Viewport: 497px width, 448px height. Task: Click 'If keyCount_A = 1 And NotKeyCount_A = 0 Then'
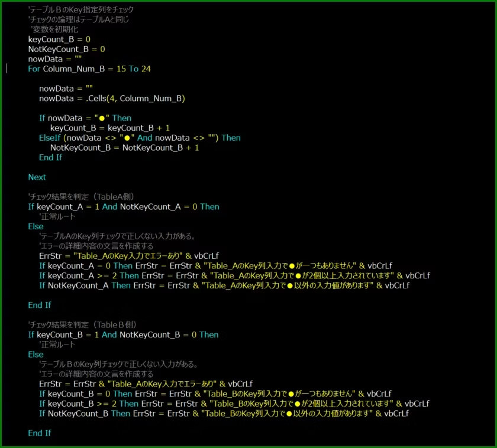tap(124, 207)
